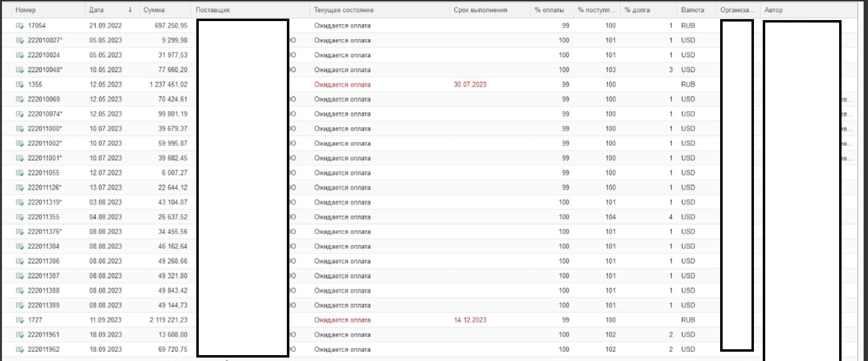The width and height of the screenshot is (868, 361).
Task: Click the document icon for order 17054
Action: (20, 26)
